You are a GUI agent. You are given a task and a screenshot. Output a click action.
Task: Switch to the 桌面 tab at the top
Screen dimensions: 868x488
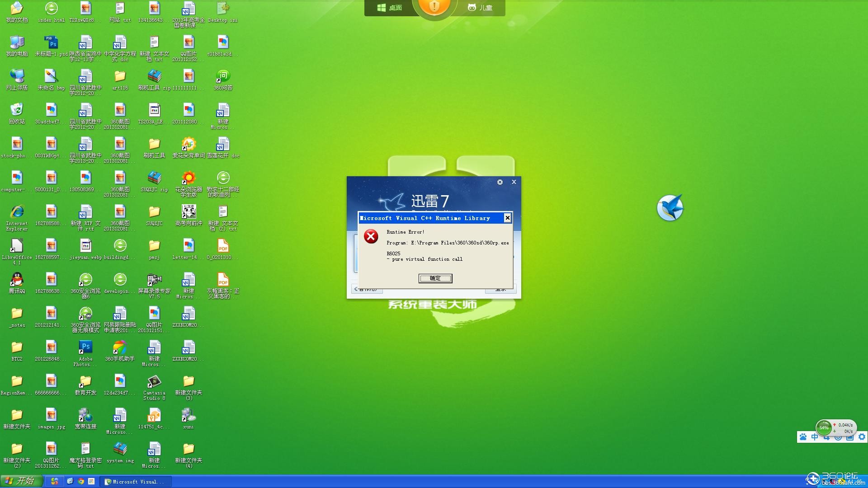pos(389,8)
